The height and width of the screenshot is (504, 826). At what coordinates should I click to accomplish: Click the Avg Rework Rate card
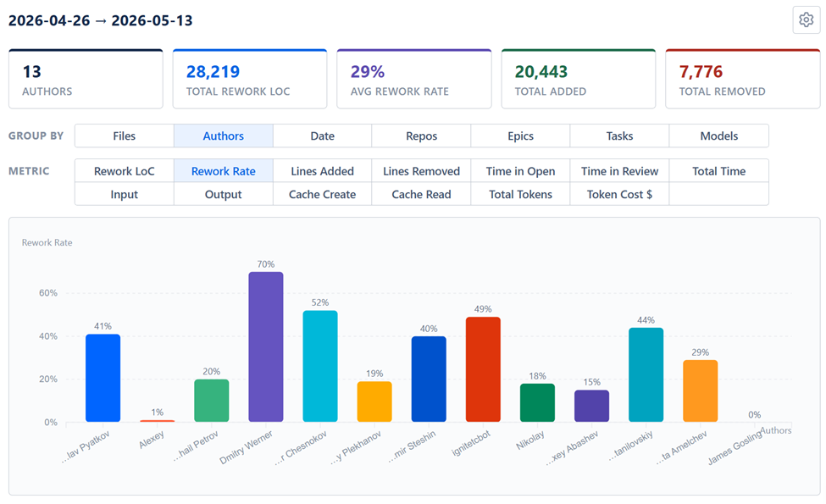414,79
